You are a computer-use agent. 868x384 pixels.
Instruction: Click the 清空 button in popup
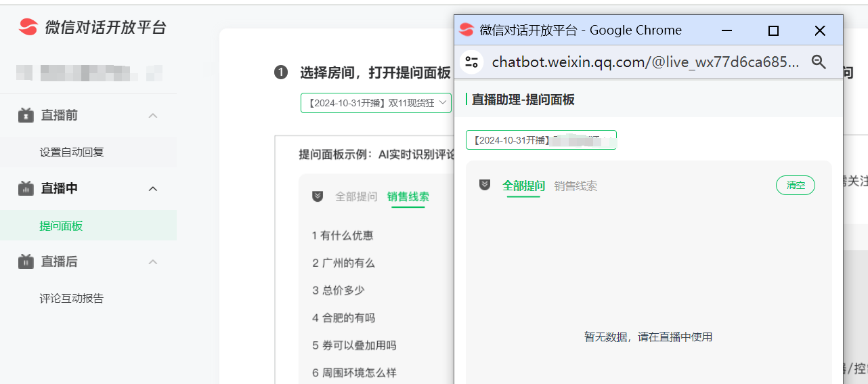796,185
